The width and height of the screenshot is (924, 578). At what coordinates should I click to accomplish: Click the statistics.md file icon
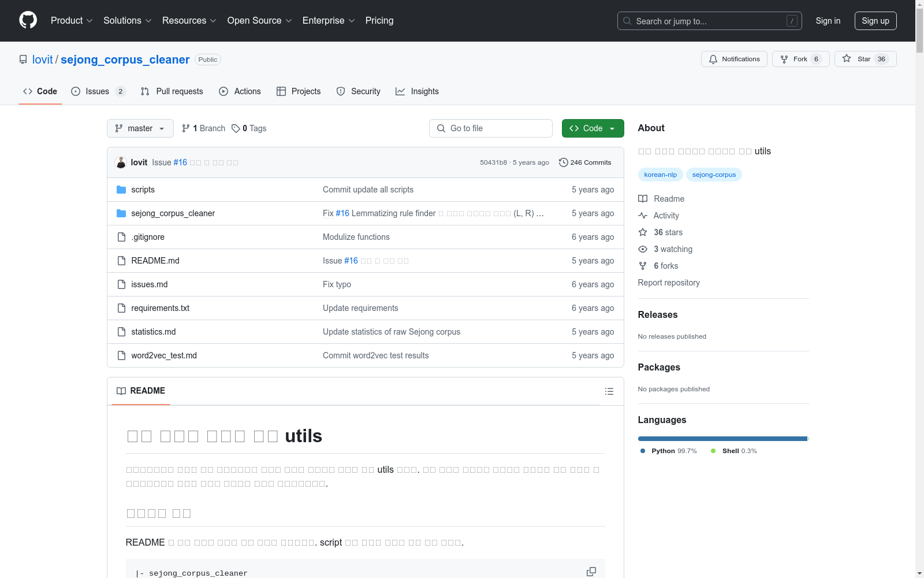tap(121, 332)
